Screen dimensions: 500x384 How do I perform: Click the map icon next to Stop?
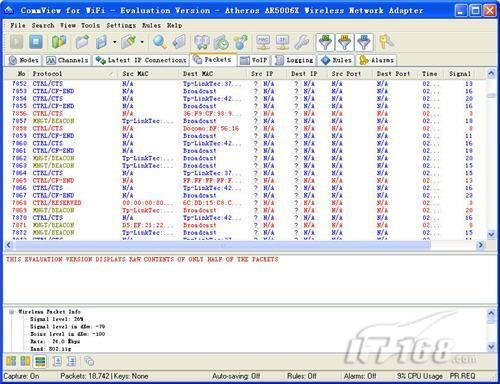tap(59, 42)
